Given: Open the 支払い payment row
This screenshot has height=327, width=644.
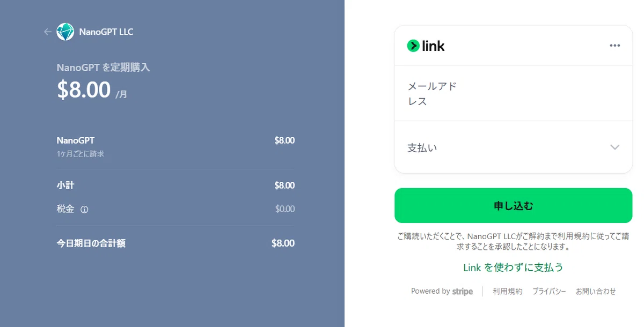Looking at the screenshot, I should point(514,147).
